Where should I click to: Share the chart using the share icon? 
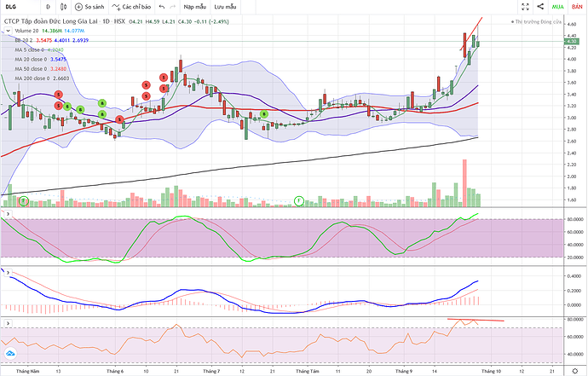click(540, 6)
